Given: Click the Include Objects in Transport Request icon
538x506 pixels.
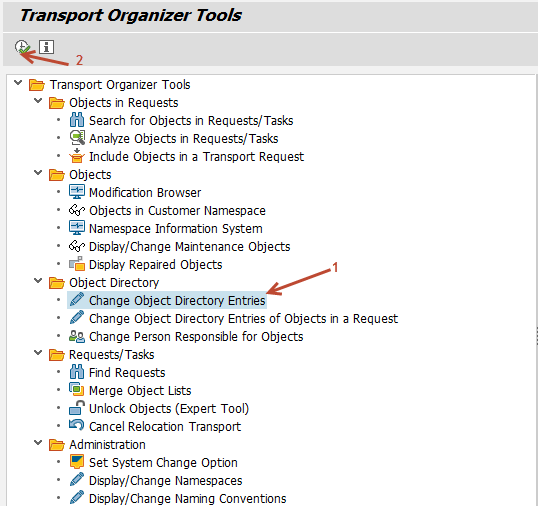Looking at the screenshot, I should (77, 156).
